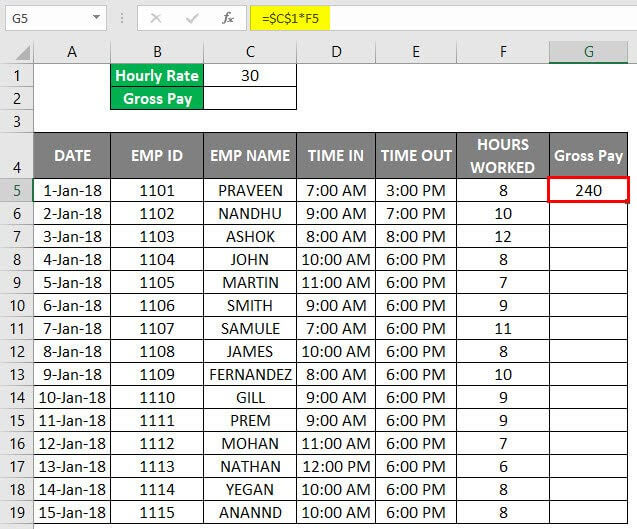The image size is (637, 529).
Task: Click the Hourly Rate label cell
Action: tap(157, 75)
